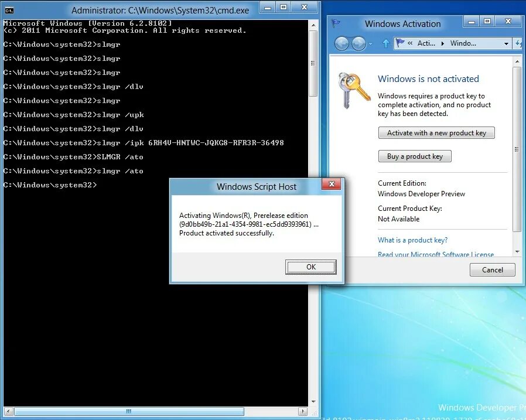Click activation window scrollbar down arrow

(x=517, y=252)
